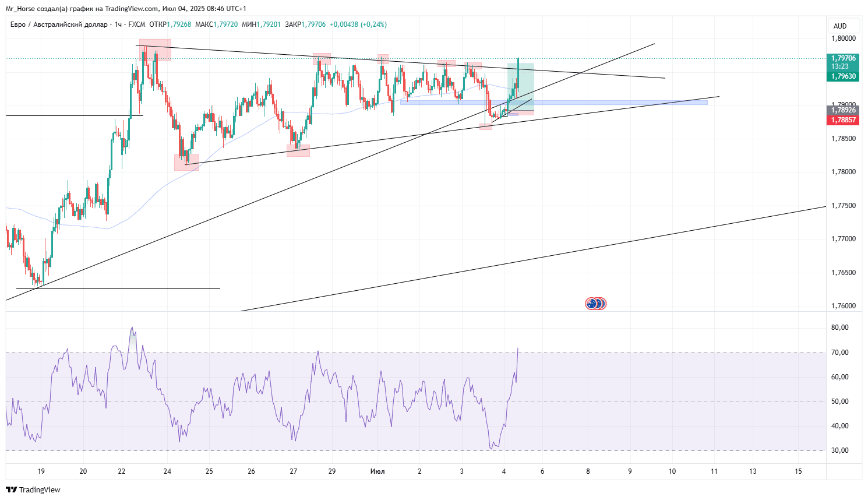Click the 60,00 RSI scale label
Screen dimensions: 868x500
pos(840,377)
